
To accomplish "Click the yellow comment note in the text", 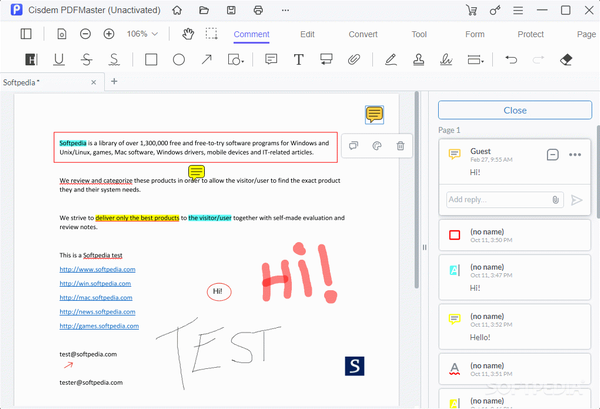I will [196, 172].
